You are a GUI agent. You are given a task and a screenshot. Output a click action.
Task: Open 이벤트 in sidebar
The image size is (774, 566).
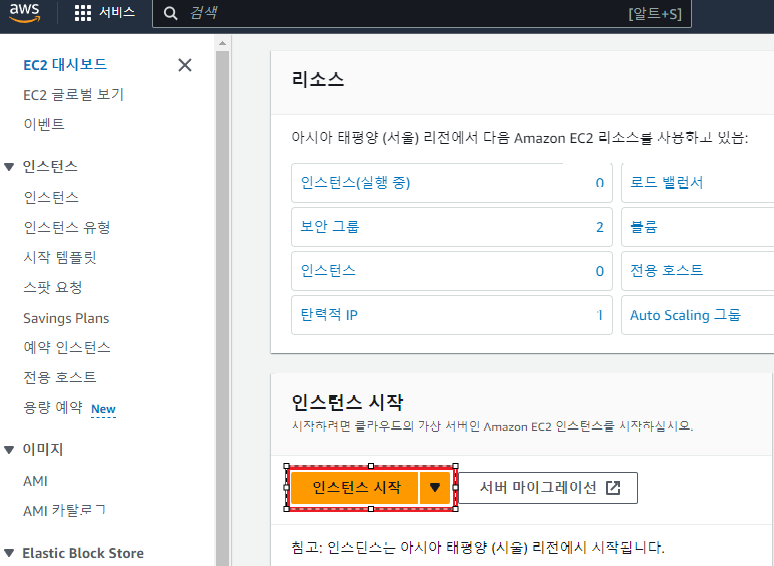[43, 124]
